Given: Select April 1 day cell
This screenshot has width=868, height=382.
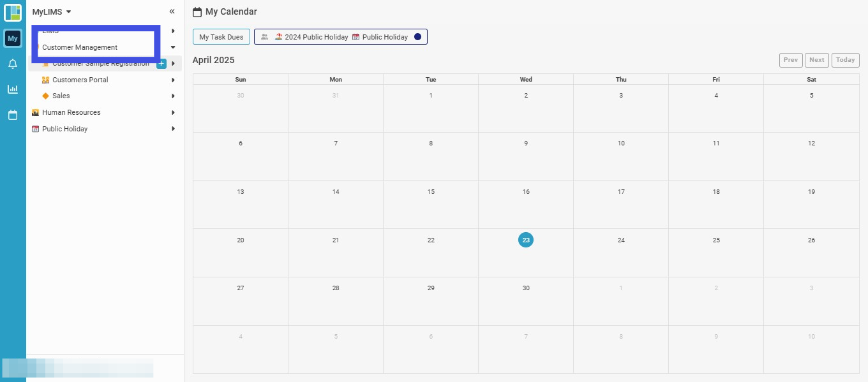Looking at the screenshot, I should pyautogui.click(x=431, y=108).
